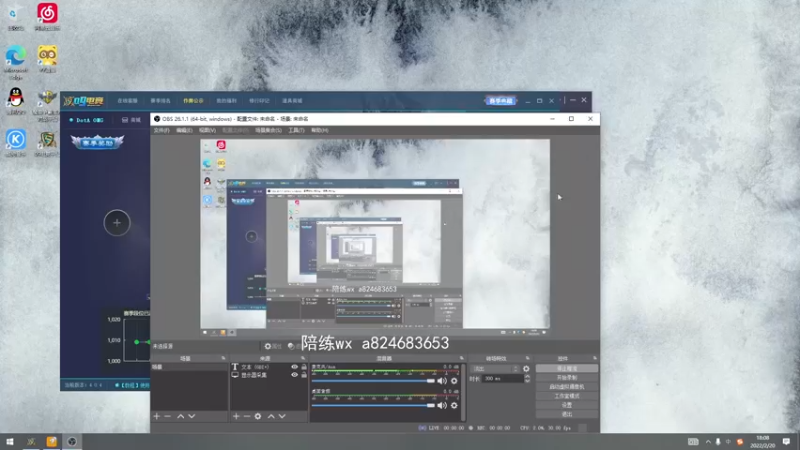Image resolution: width=800 pixels, height=450 pixels.
Task: Pop out the scenes dock
Action: (223, 359)
